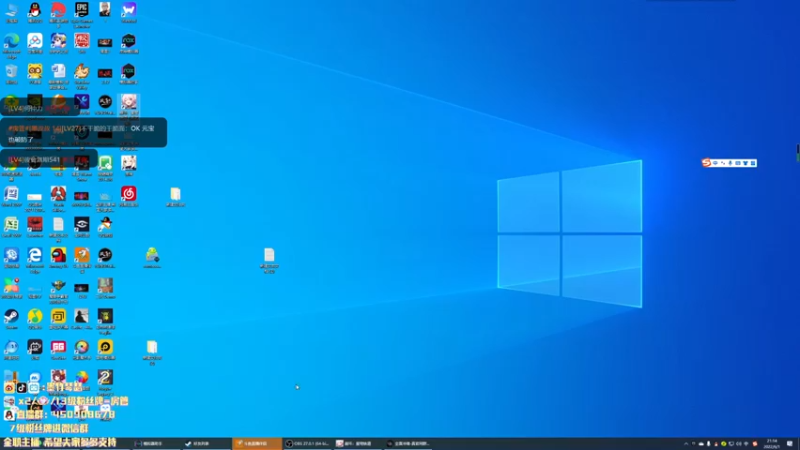
Task: Open the QQ Music yellow-green circle icon
Action: pyautogui.click(x=35, y=318)
